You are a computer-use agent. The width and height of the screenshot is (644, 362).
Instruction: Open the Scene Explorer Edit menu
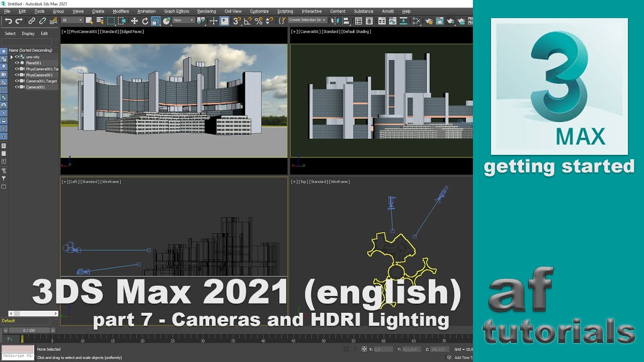44,34
